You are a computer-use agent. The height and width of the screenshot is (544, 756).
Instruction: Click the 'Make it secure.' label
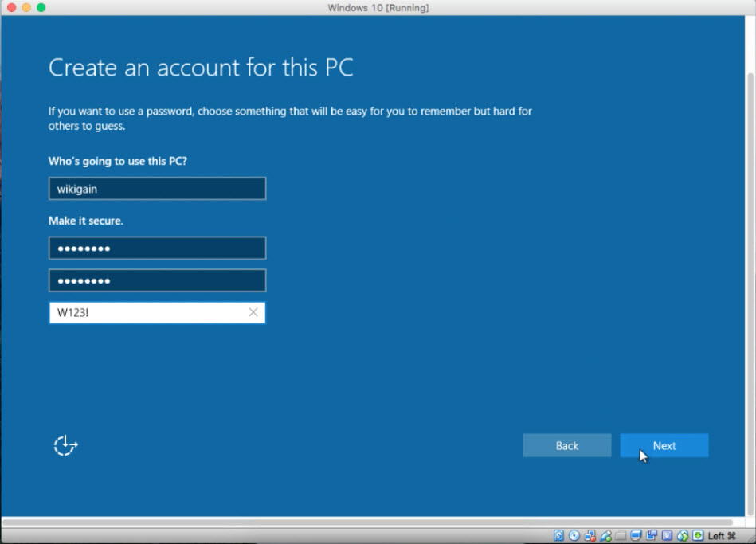[86, 221]
